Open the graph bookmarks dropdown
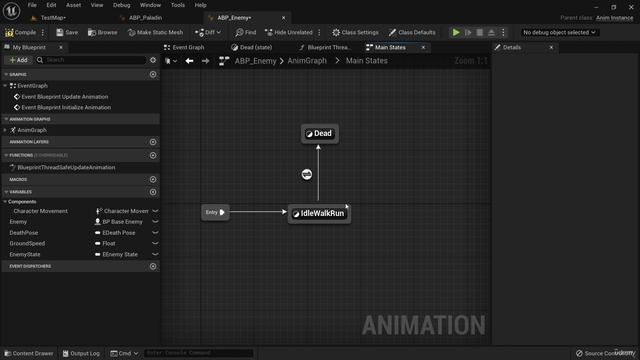The image size is (640, 360). pyautogui.click(x=171, y=61)
